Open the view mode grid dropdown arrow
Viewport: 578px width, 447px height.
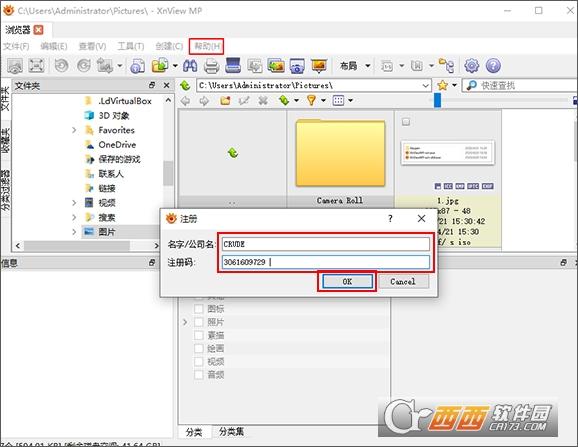351,100
